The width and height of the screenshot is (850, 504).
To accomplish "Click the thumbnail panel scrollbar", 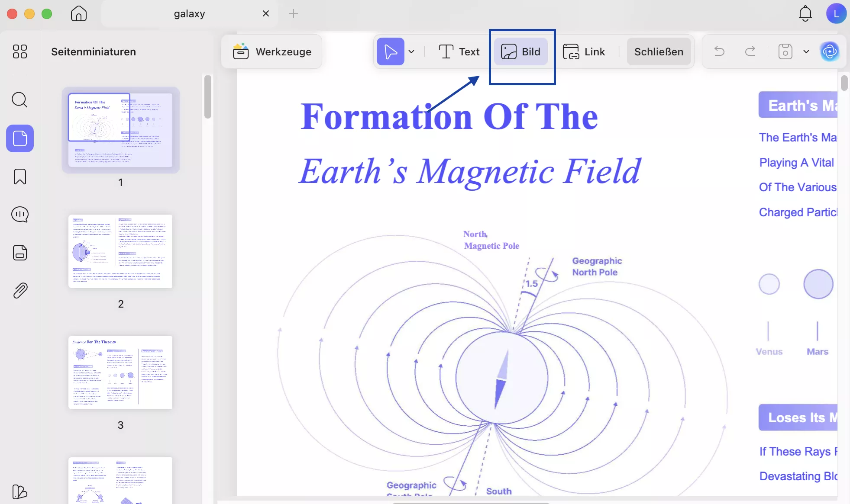I will click(208, 97).
